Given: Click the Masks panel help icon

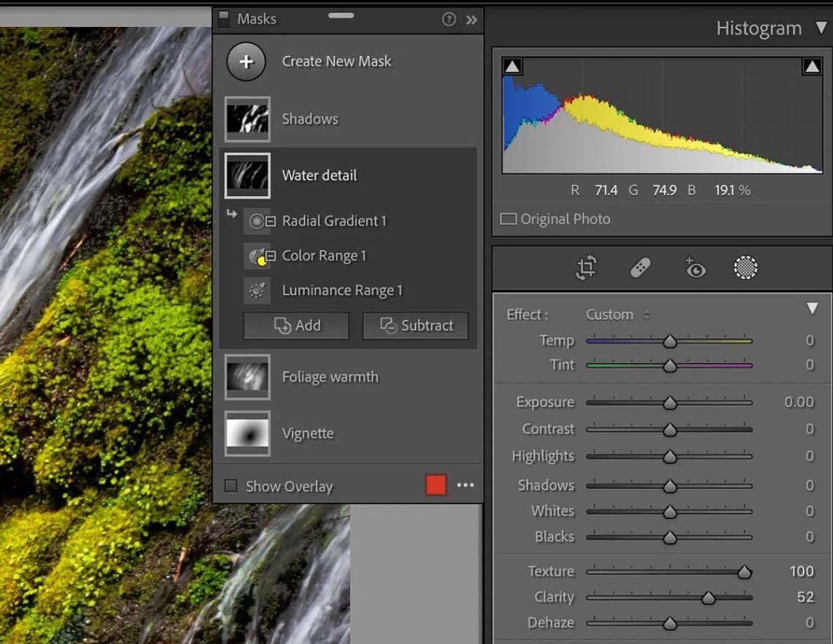Looking at the screenshot, I should (x=449, y=20).
